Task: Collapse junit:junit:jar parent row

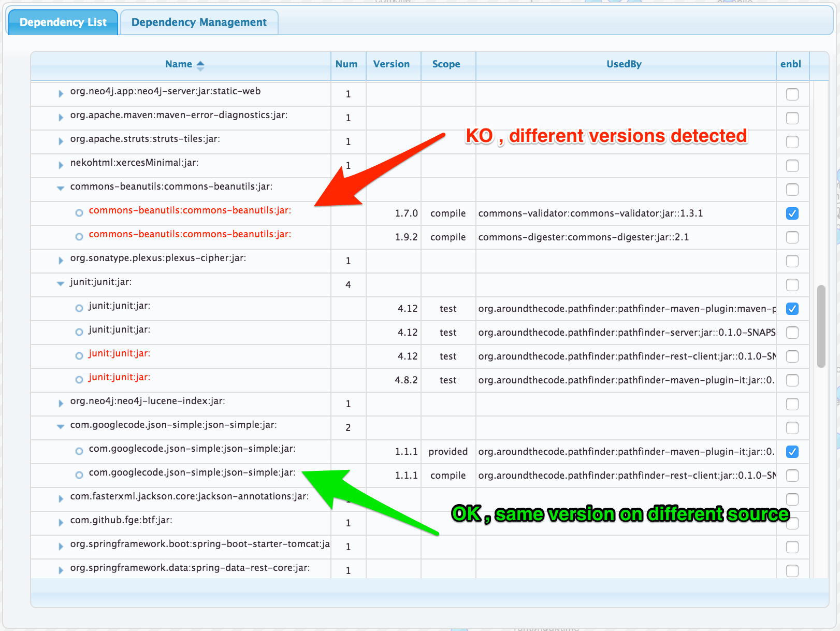Action: click(61, 284)
